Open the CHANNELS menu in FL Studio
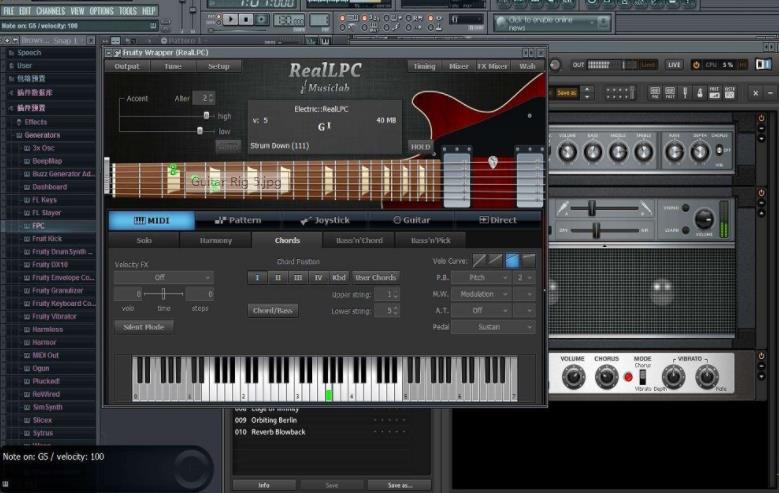Screen dimensions: 779x493 pos(50,10)
